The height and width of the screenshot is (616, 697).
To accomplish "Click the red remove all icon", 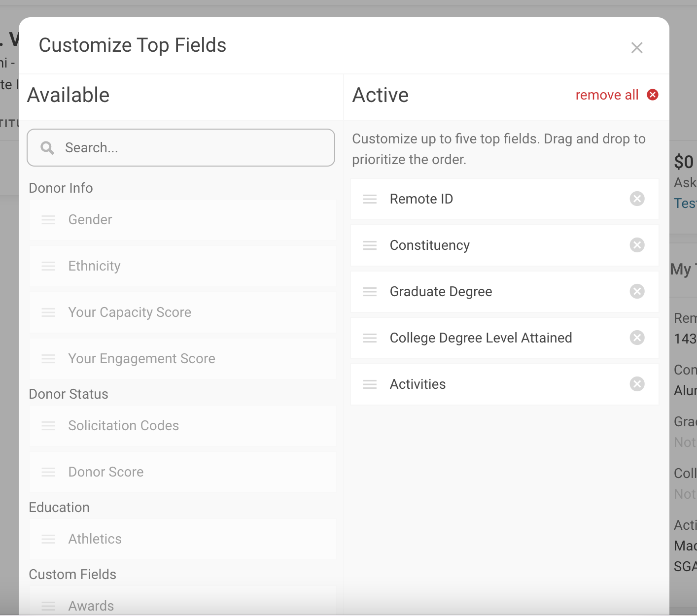I will (x=653, y=95).
